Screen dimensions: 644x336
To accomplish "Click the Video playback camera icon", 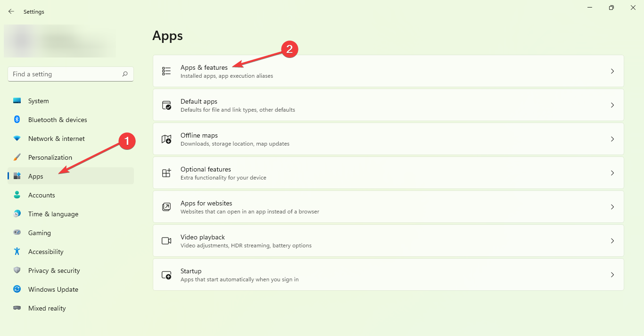I will (166, 241).
